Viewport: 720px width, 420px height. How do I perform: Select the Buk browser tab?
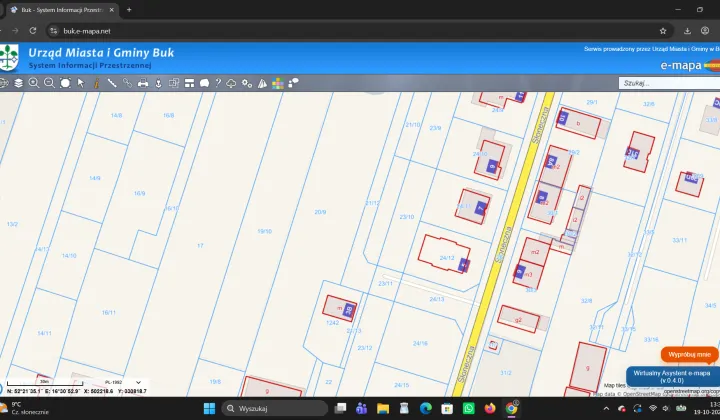pyautogui.click(x=62, y=10)
